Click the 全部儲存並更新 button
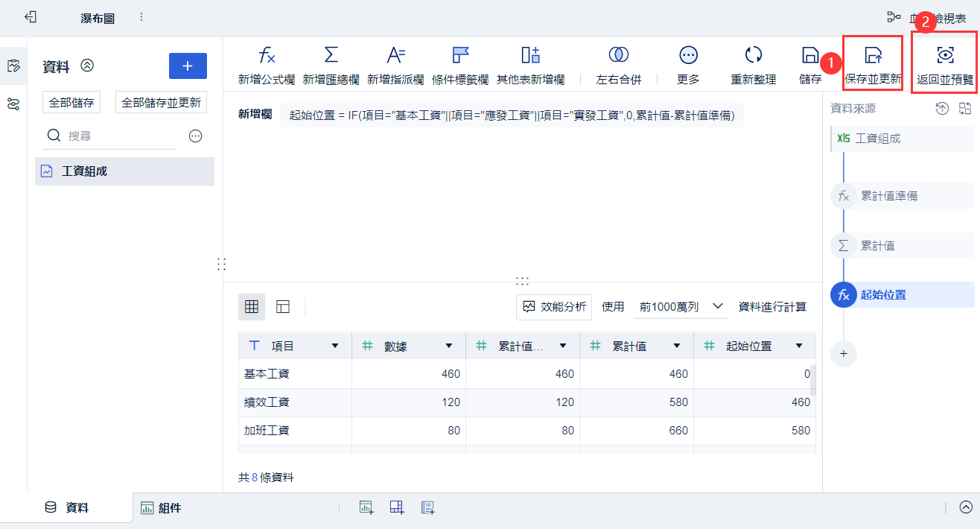 pyautogui.click(x=161, y=103)
